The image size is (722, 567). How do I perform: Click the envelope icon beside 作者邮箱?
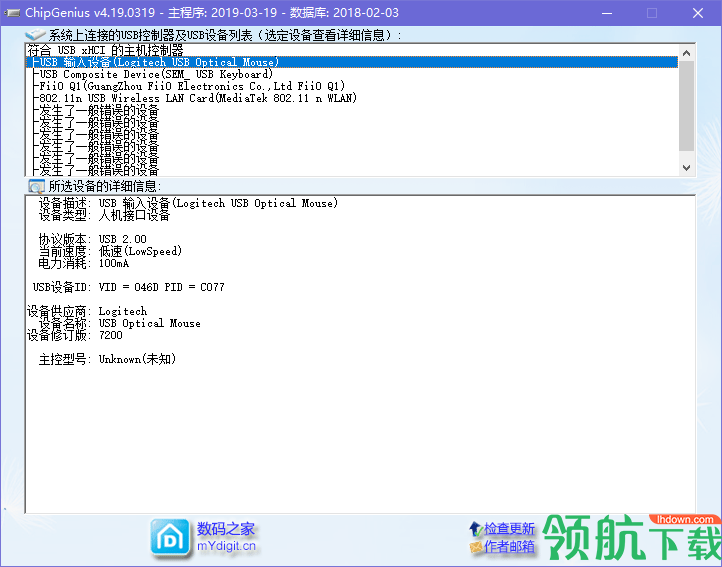(x=476, y=547)
